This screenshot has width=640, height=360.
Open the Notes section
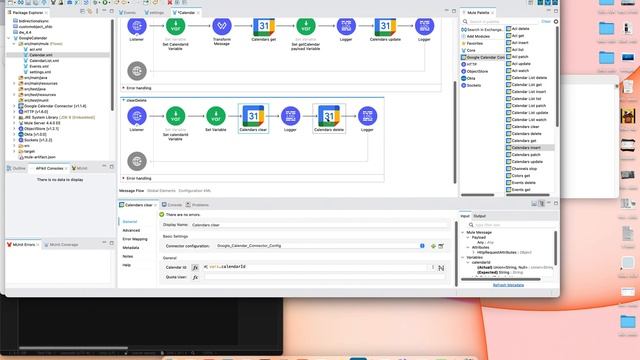tap(128, 256)
